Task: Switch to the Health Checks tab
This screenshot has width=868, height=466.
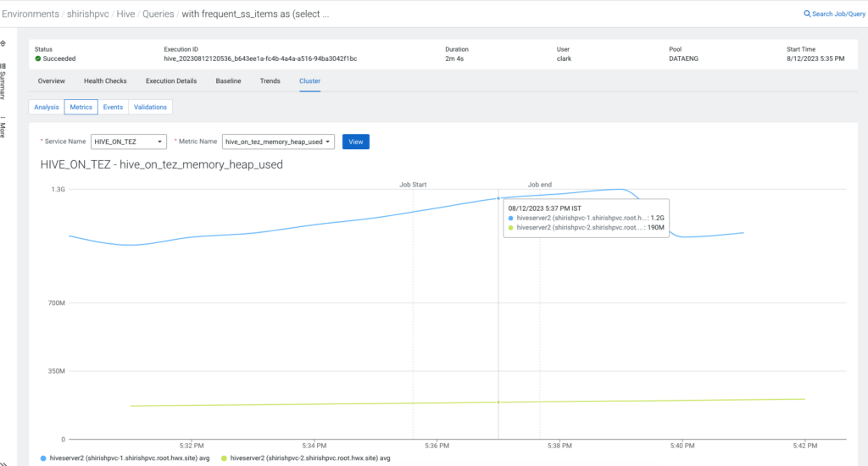Action: click(105, 81)
